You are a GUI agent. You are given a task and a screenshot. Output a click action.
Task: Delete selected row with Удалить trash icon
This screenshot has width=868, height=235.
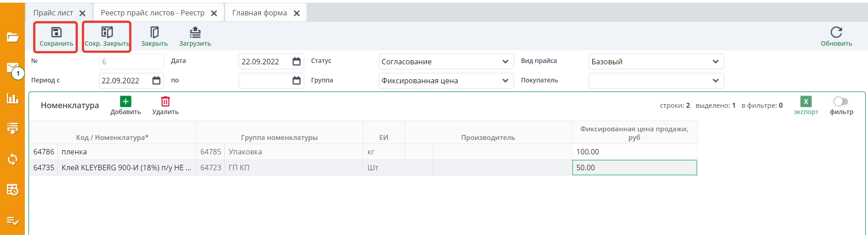tap(165, 101)
